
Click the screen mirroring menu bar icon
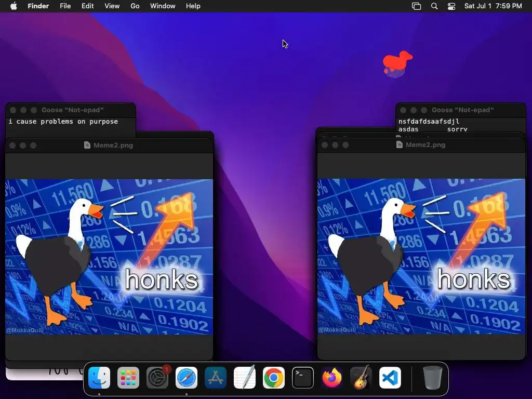tap(416, 6)
